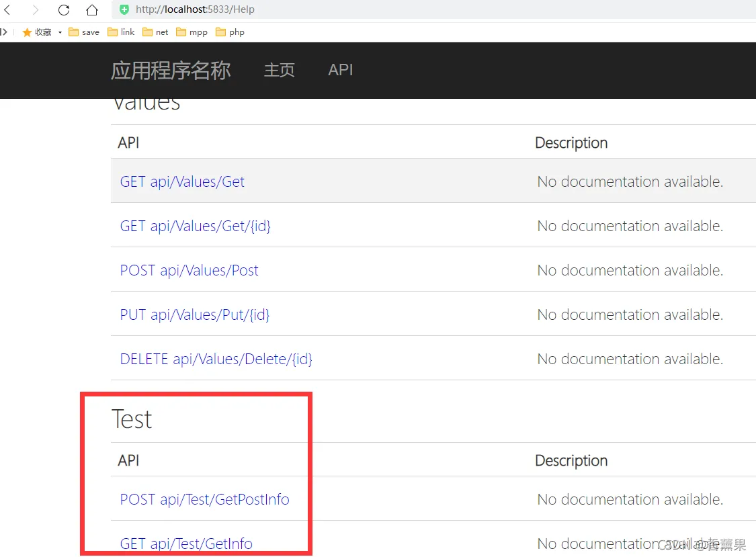Click the Test table API column header
The width and height of the screenshot is (756, 557).
pos(129,460)
